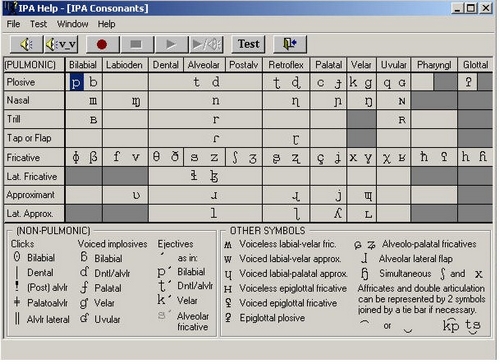Viewport: 500px width, 364px height.
Task: Click the voiceless epiglottal fricative ʜ
Action: coord(228,289)
